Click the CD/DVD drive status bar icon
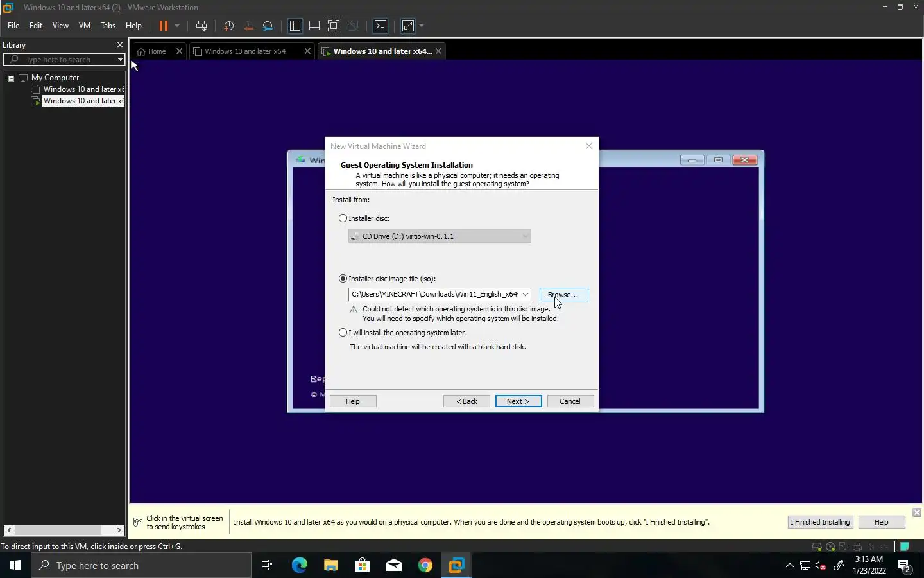Image resolution: width=924 pixels, height=578 pixels. click(830, 547)
